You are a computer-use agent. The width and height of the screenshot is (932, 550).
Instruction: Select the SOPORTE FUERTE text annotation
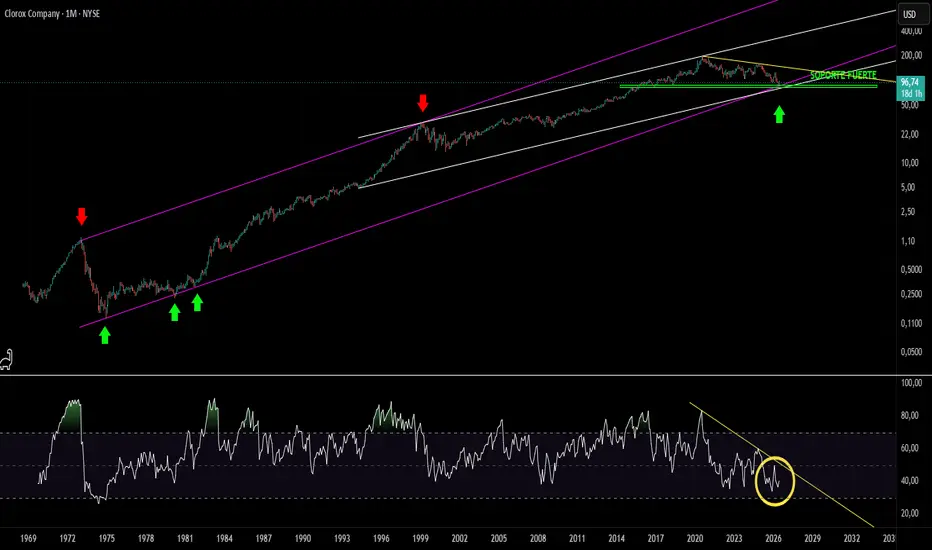click(x=843, y=76)
